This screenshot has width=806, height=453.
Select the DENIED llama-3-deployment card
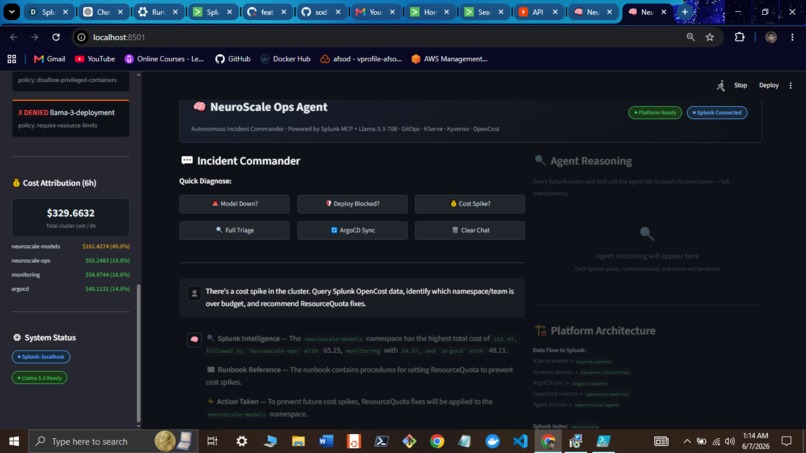tap(71, 118)
